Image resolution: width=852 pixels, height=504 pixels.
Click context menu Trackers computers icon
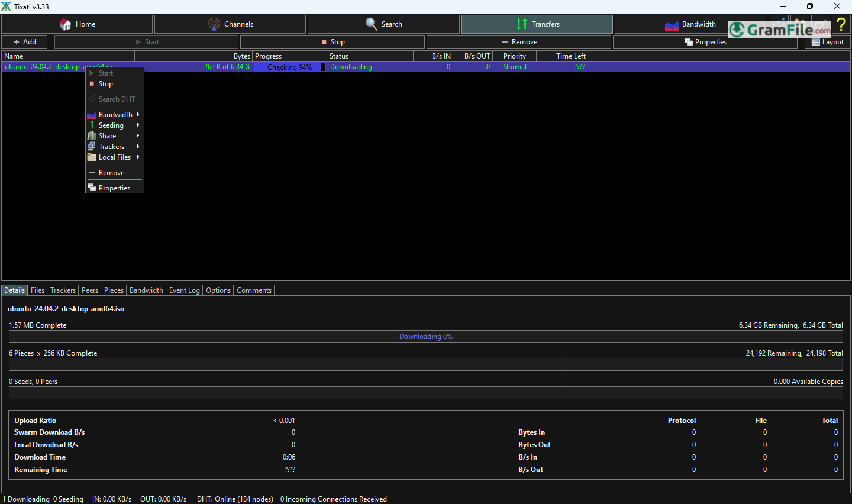[92, 147]
